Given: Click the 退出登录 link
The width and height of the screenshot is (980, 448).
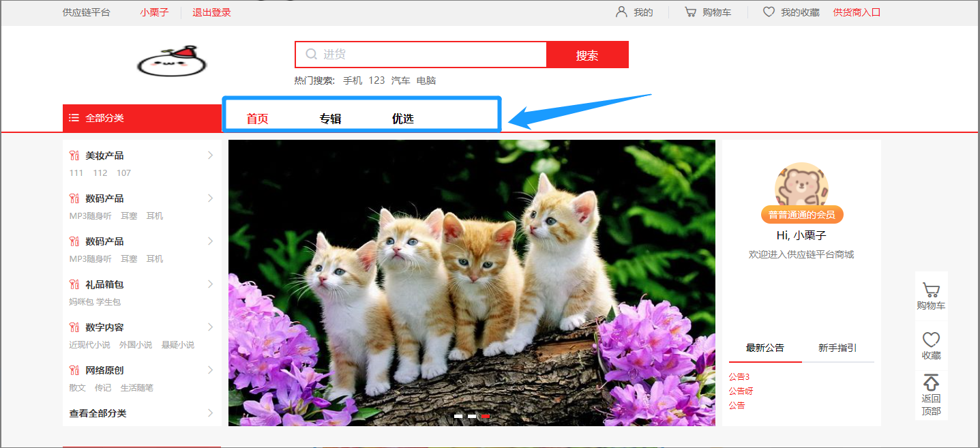Looking at the screenshot, I should click(211, 12).
